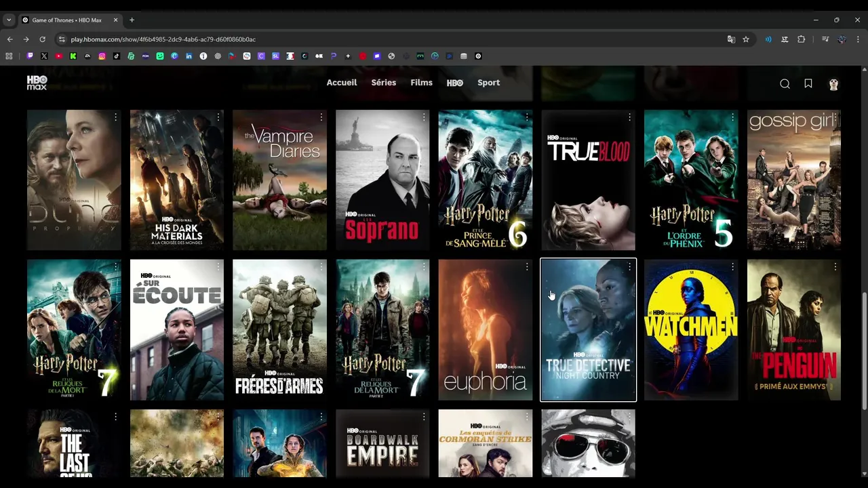
Task: Open three-dot menu on True Detective poster
Action: tap(629, 267)
